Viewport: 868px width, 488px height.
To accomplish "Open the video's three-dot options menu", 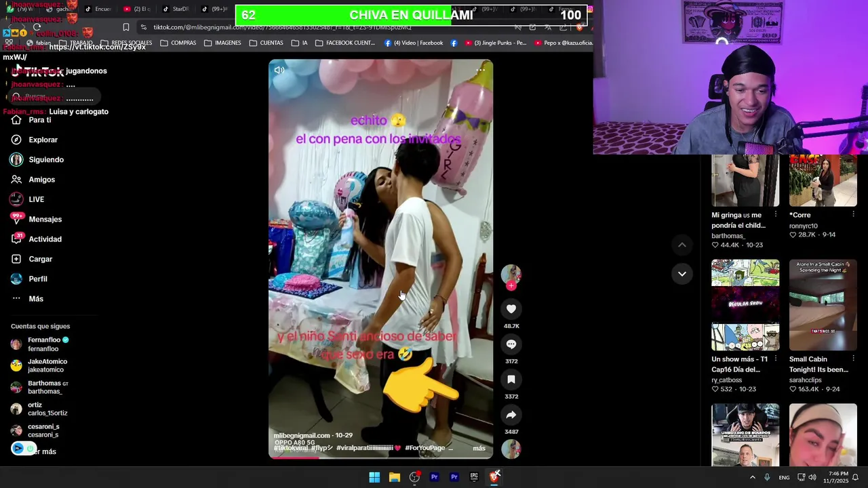I will [480, 70].
